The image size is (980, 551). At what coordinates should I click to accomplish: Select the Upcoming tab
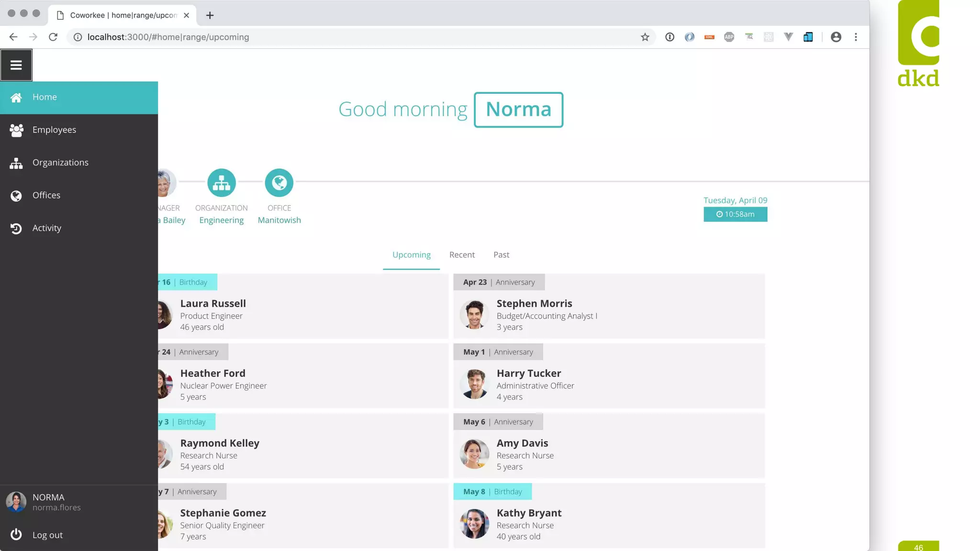pyautogui.click(x=412, y=255)
